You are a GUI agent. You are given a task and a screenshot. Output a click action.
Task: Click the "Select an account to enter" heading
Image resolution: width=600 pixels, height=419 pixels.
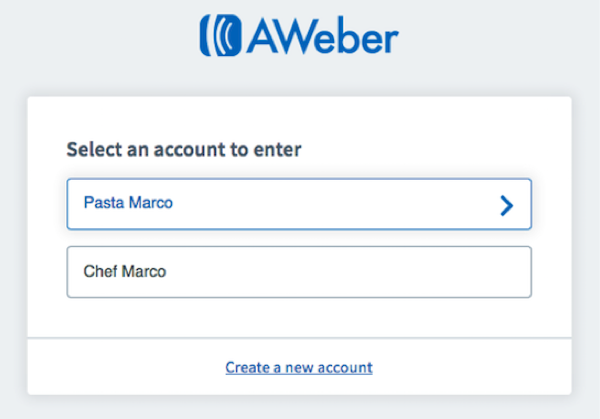click(184, 149)
